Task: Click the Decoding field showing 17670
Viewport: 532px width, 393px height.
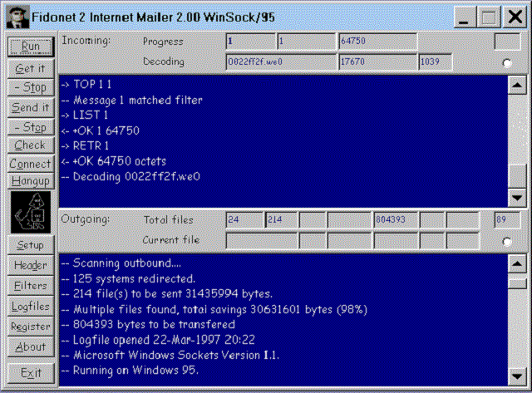Action: tap(377, 61)
